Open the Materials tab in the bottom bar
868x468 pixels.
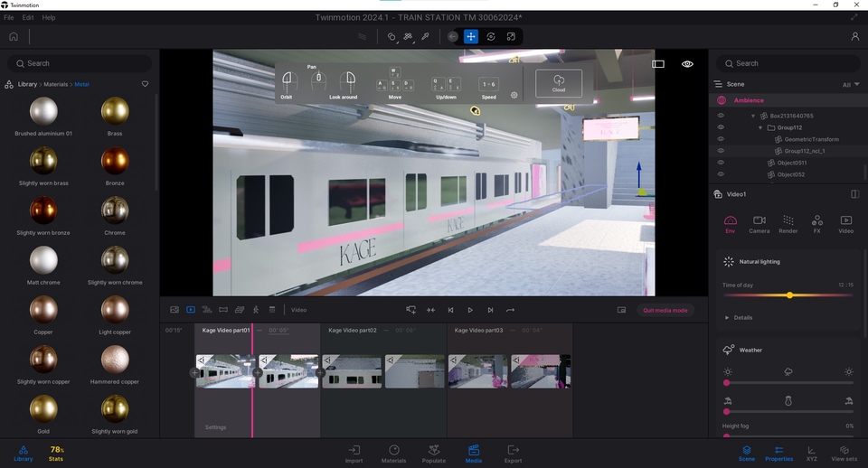[393, 454]
